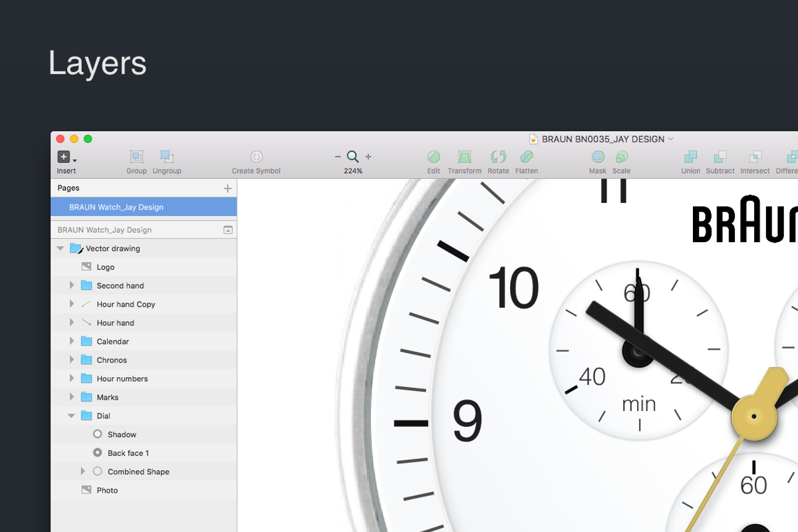Select the Transform tool

(464, 157)
